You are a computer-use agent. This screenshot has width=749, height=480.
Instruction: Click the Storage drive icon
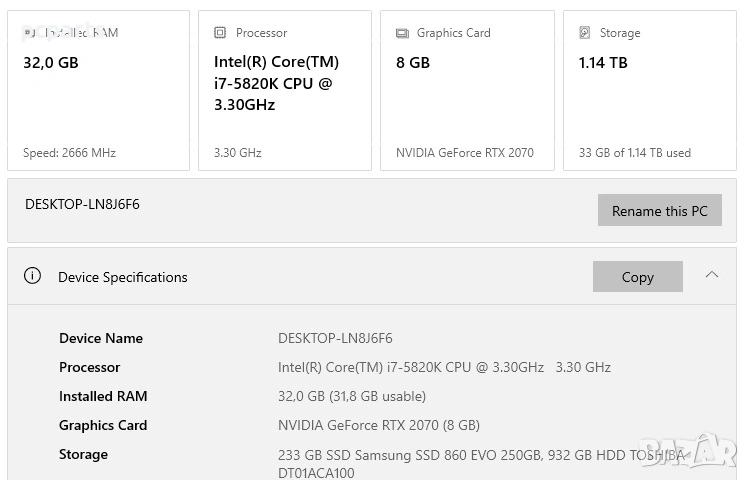[585, 33]
